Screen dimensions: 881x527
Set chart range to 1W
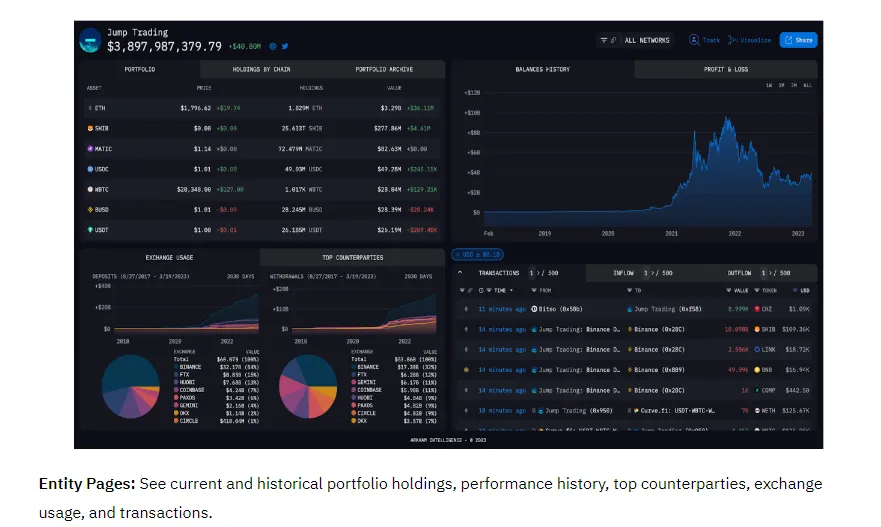pyautogui.click(x=769, y=85)
